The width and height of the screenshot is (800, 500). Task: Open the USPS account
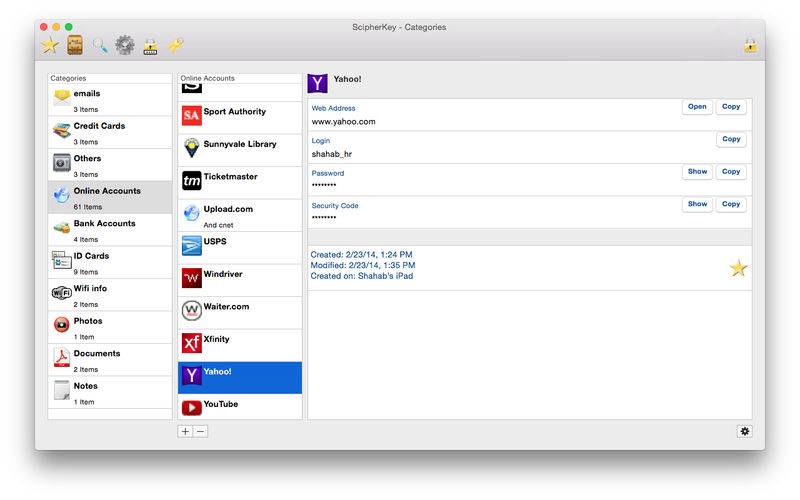click(240, 248)
